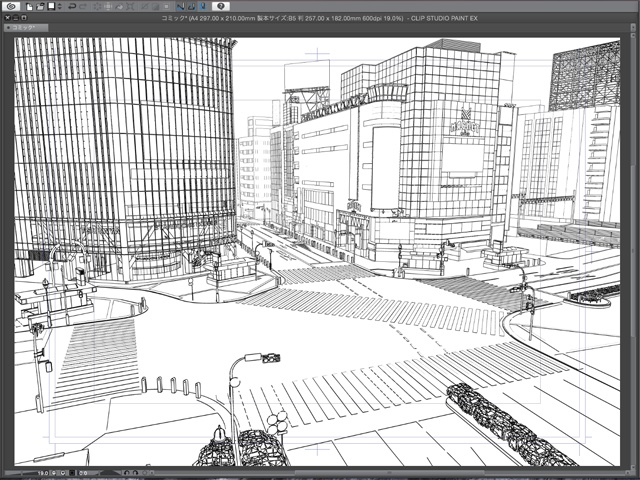Viewport: 640px width, 480px height.
Task: Undo the last action
Action: pyautogui.click(x=72, y=6)
